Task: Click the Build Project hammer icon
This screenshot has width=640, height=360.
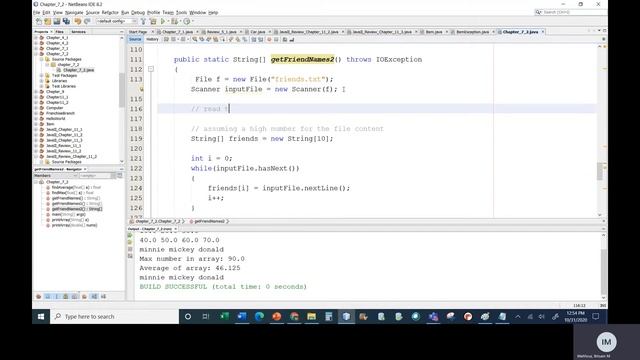Action: click(143, 21)
